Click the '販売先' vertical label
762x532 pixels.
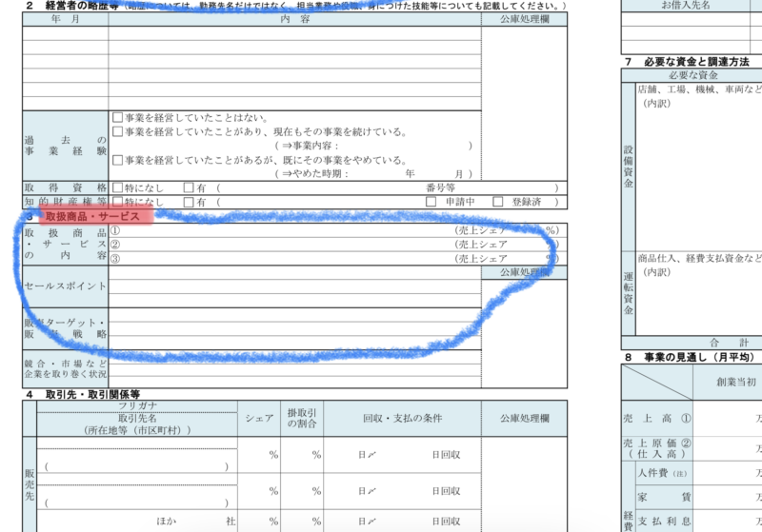(30, 484)
